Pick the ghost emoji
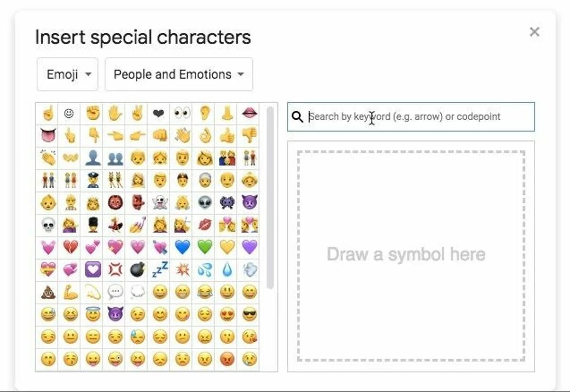This screenshot has width=570, height=392. click(160, 203)
